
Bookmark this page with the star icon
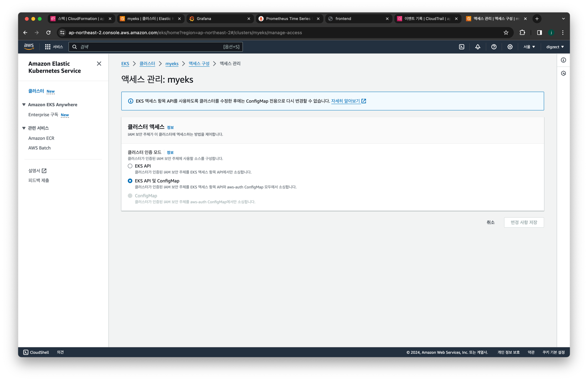point(506,33)
